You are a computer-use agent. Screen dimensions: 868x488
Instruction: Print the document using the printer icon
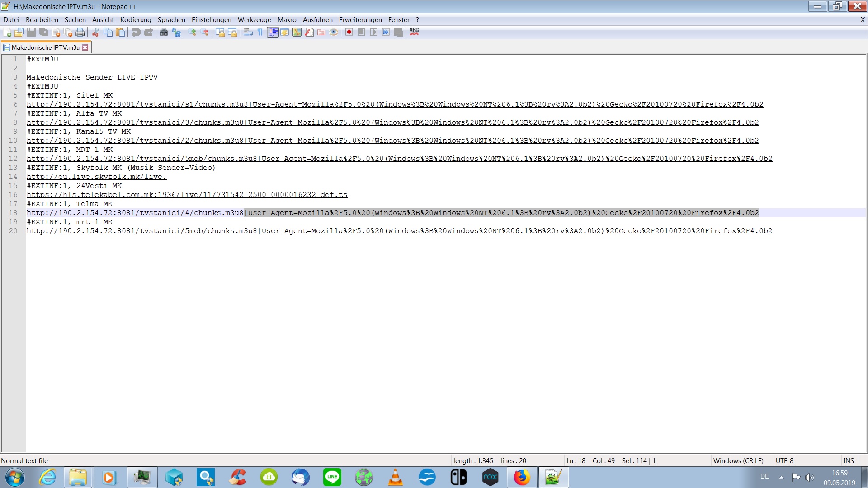(x=80, y=32)
